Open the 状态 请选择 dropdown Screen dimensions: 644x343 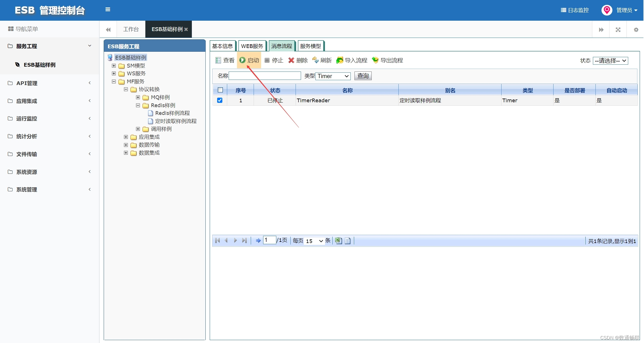610,61
